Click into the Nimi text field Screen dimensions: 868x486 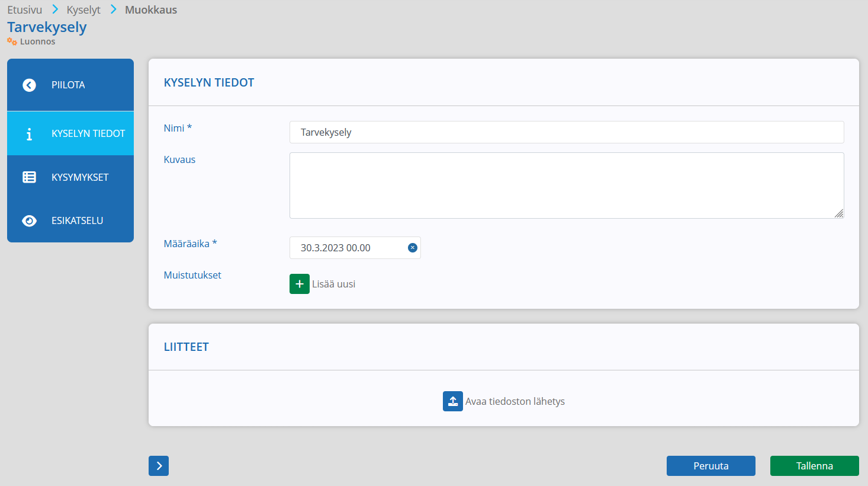click(567, 132)
